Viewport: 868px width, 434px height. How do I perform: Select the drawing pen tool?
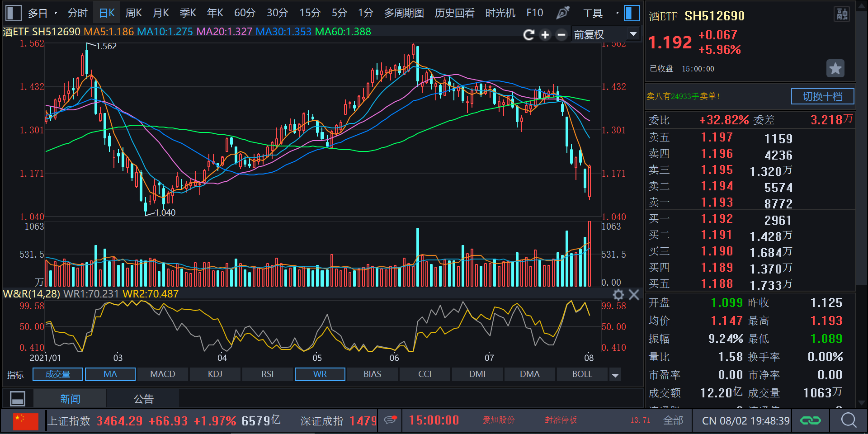pos(562,13)
